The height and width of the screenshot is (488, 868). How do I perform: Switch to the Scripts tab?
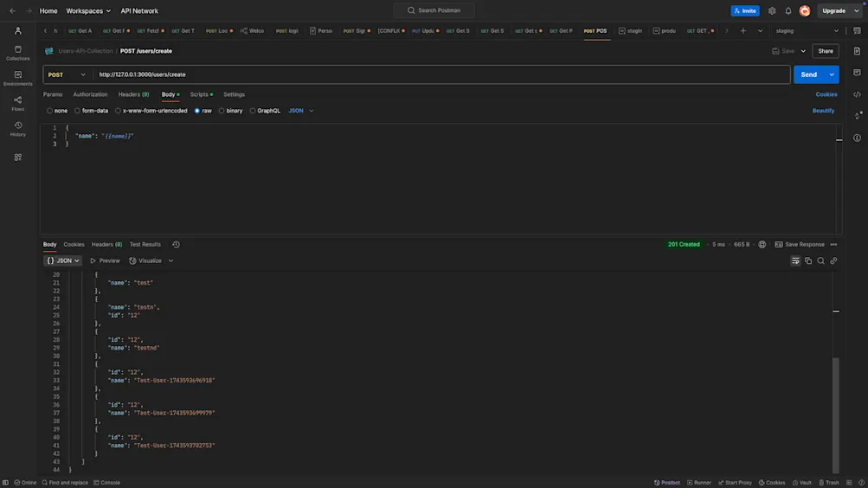[x=201, y=94]
